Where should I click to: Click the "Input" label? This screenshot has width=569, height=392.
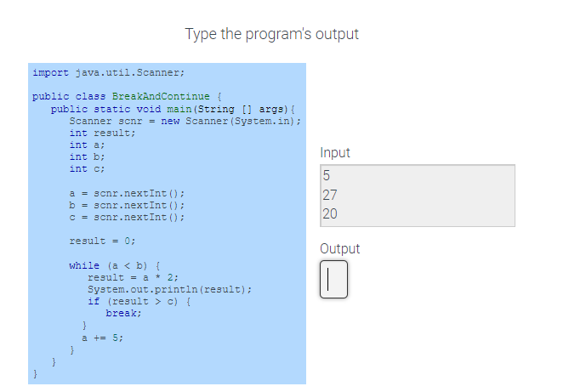(335, 153)
